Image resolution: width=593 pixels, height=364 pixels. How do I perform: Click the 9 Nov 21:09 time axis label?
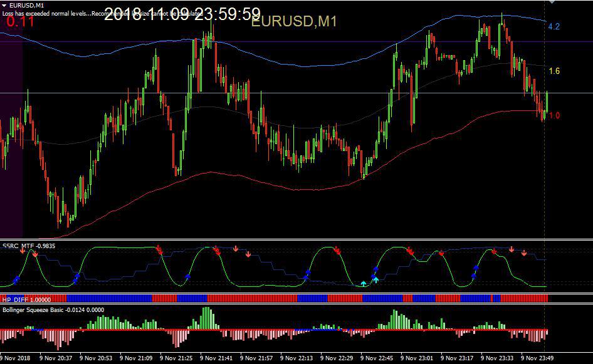(x=136, y=358)
